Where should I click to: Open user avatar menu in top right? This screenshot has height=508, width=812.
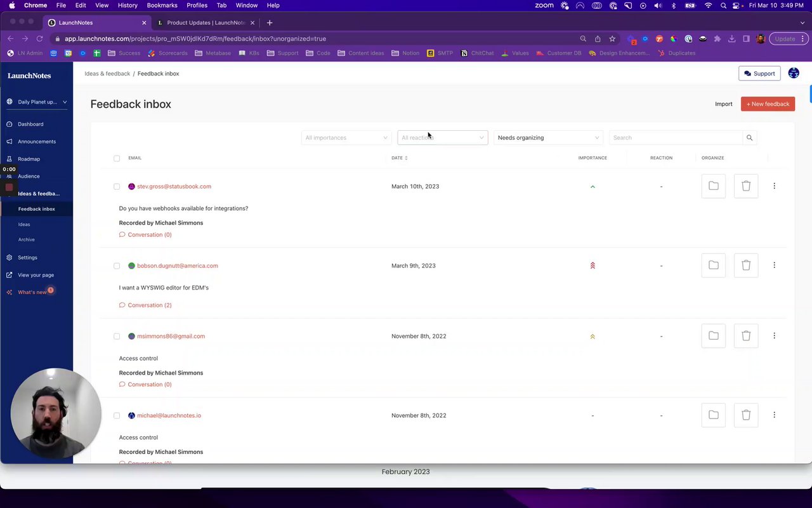coord(794,73)
